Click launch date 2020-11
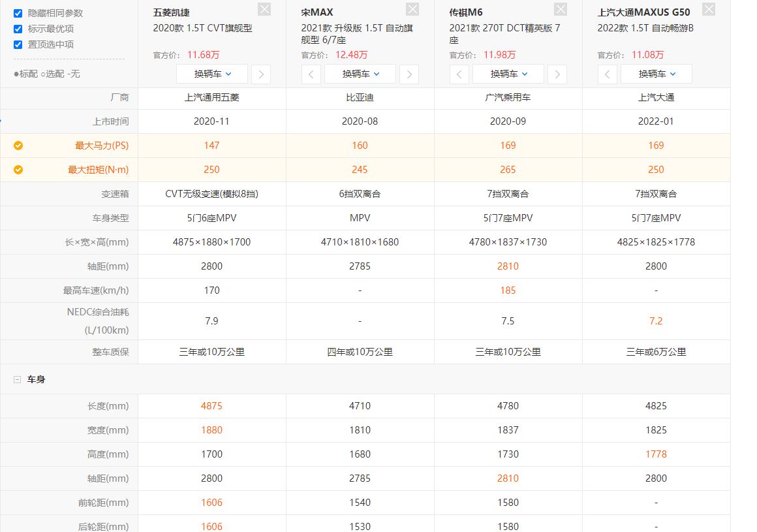 (212, 121)
